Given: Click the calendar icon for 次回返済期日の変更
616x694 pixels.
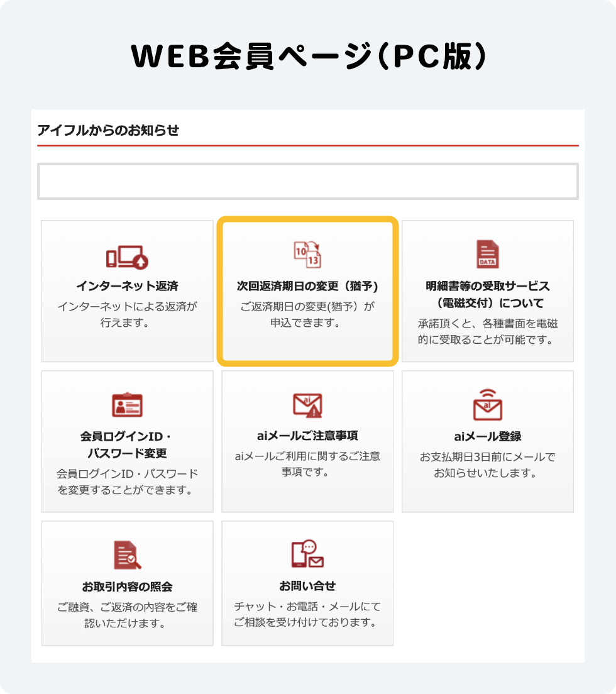Looking at the screenshot, I should [307, 255].
